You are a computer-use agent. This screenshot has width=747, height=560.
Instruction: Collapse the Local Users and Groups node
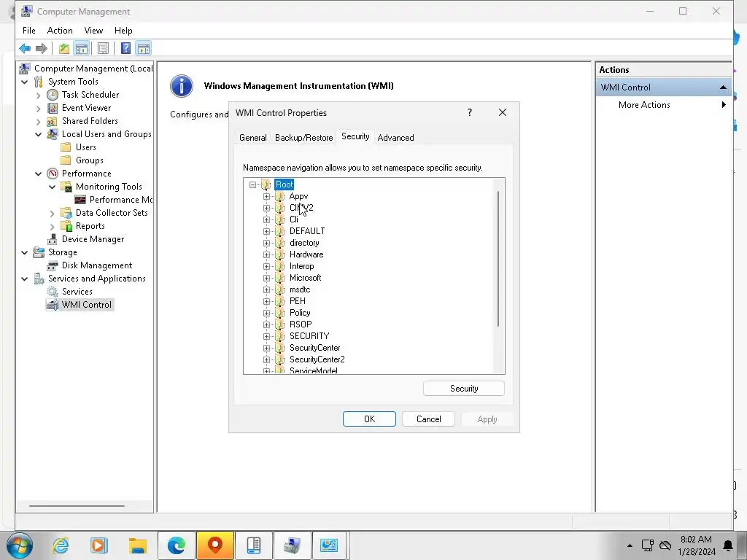point(39,134)
